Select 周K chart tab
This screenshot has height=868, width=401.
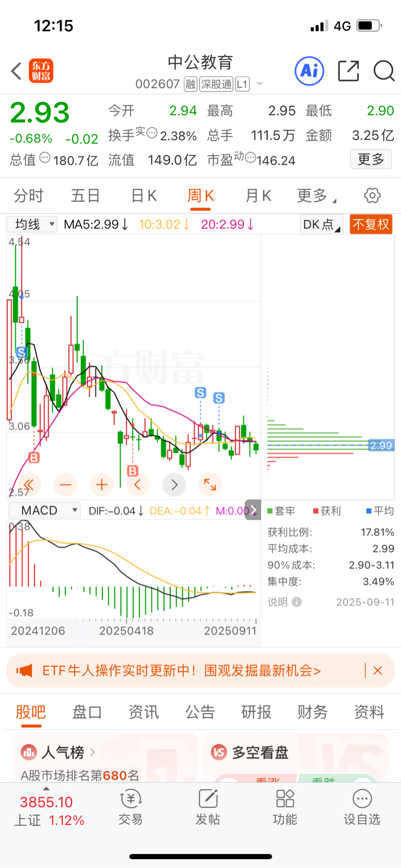pyautogui.click(x=200, y=196)
